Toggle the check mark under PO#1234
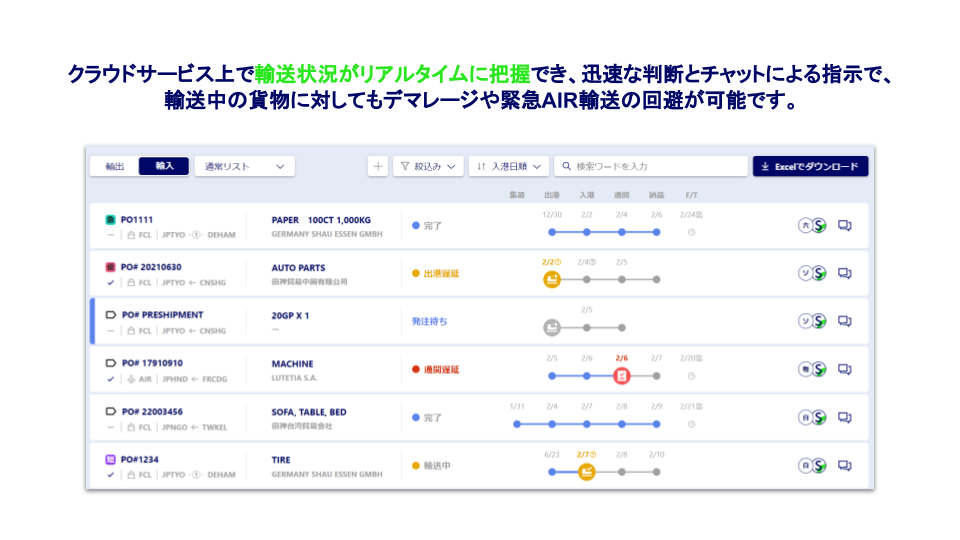The width and height of the screenshot is (960, 540). [x=110, y=474]
